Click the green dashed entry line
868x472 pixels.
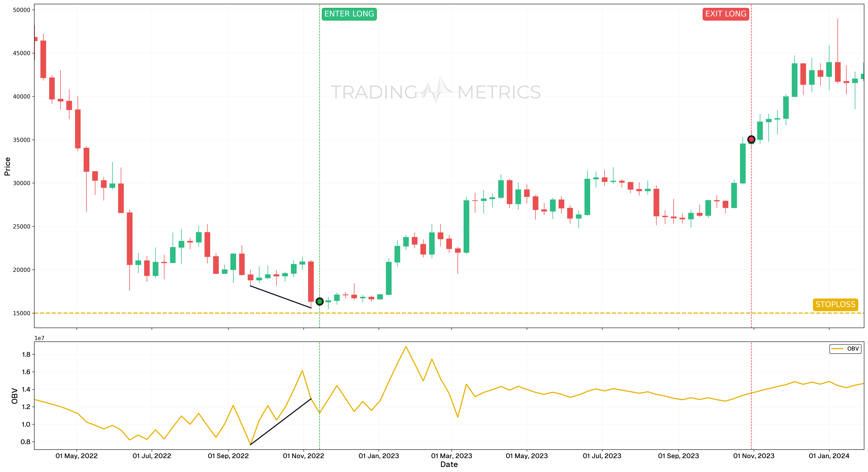(319, 202)
